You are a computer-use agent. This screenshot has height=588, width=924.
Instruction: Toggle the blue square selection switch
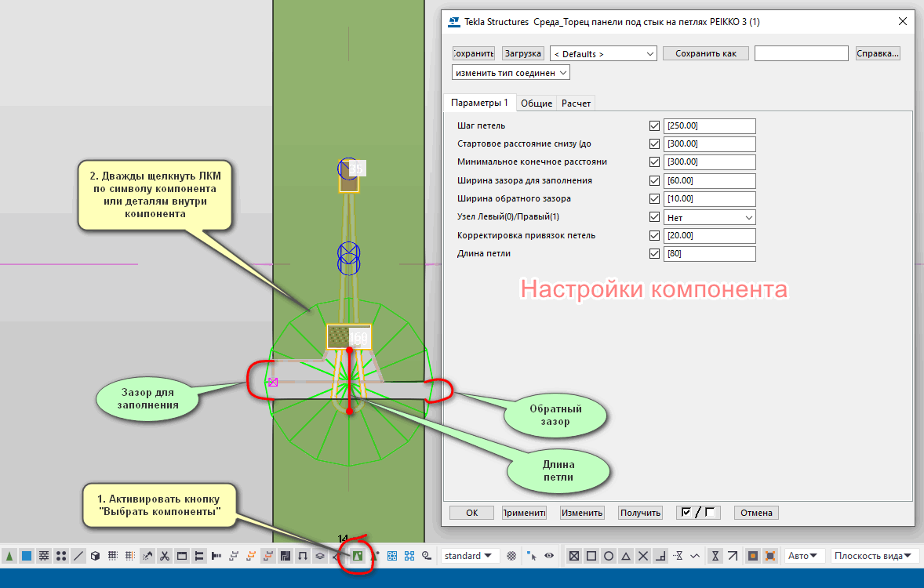point(27,556)
